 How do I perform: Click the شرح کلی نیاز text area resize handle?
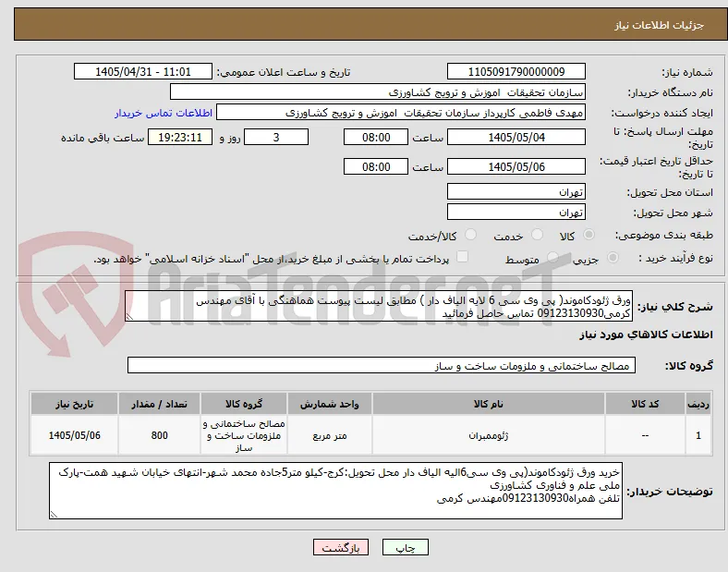tap(129, 317)
